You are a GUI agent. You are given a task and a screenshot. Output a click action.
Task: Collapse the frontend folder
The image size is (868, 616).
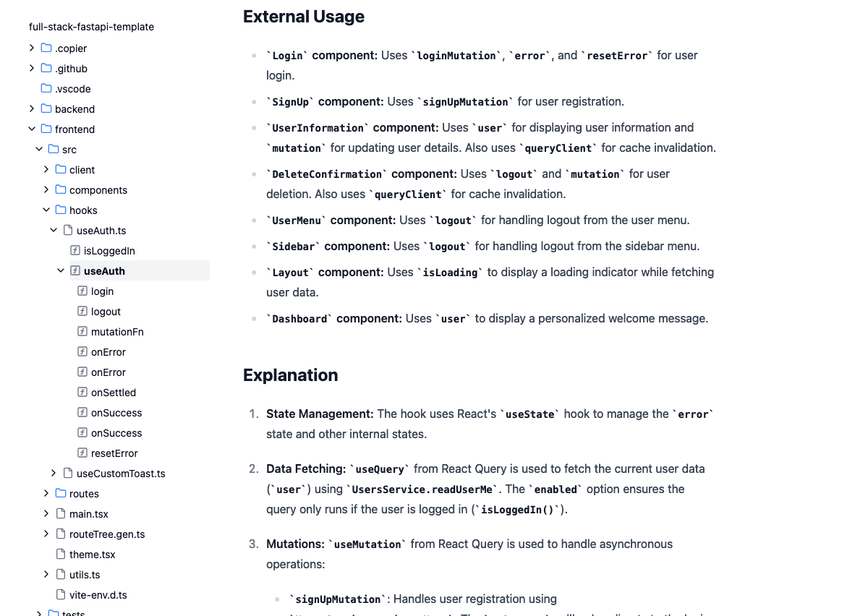pos(32,129)
